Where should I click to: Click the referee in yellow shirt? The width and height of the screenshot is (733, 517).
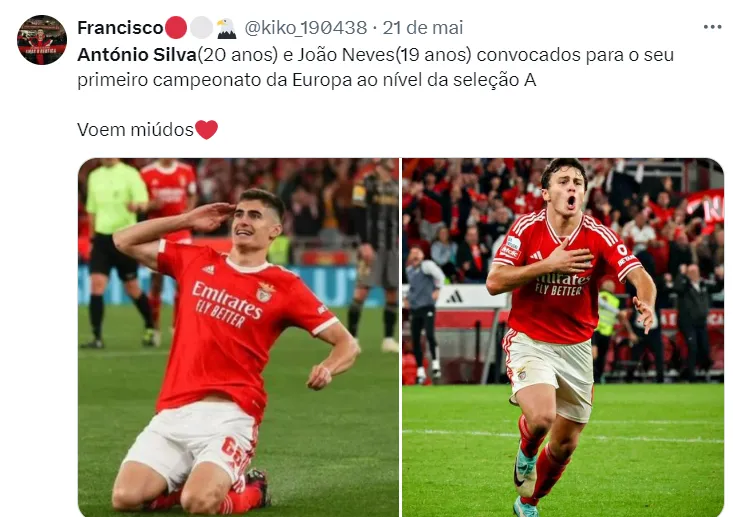114,252
